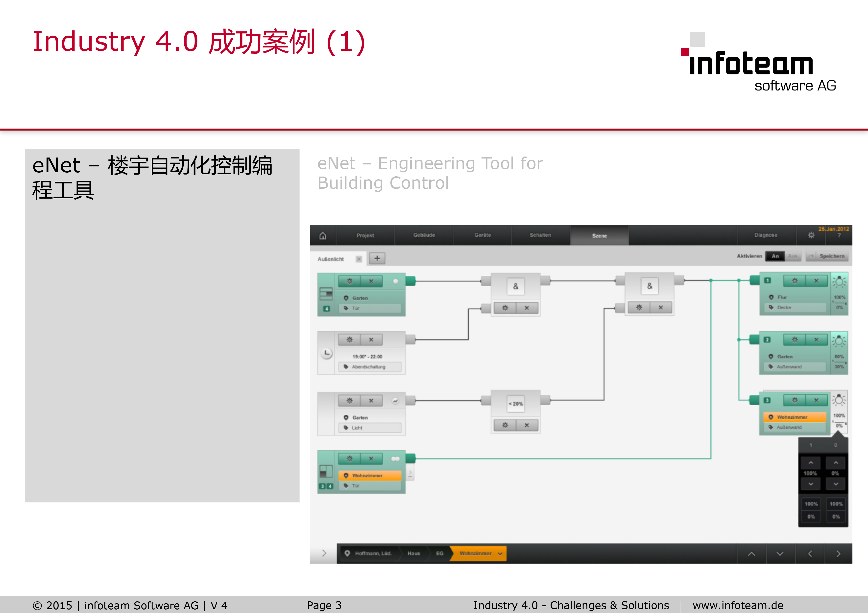Viewport: 868px width, 613px height.
Task: Click the help question mark icon
Action: click(839, 235)
